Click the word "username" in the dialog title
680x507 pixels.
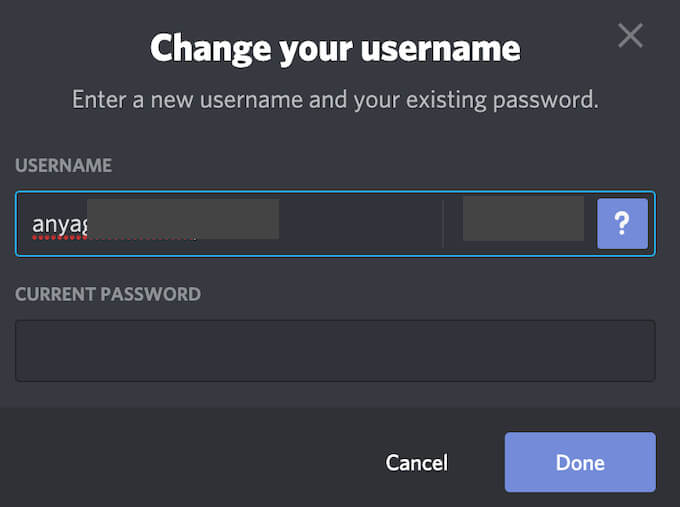tap(431, 48)
